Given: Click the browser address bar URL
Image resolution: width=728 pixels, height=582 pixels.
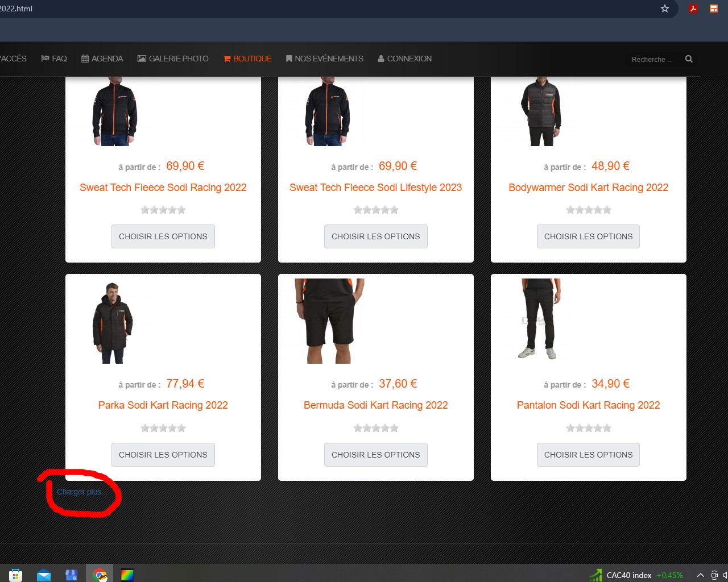Looking at the screenshot, I should click(16, 9).
